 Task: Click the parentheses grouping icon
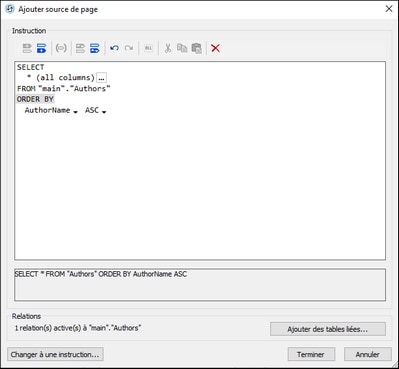click(61, 48)
